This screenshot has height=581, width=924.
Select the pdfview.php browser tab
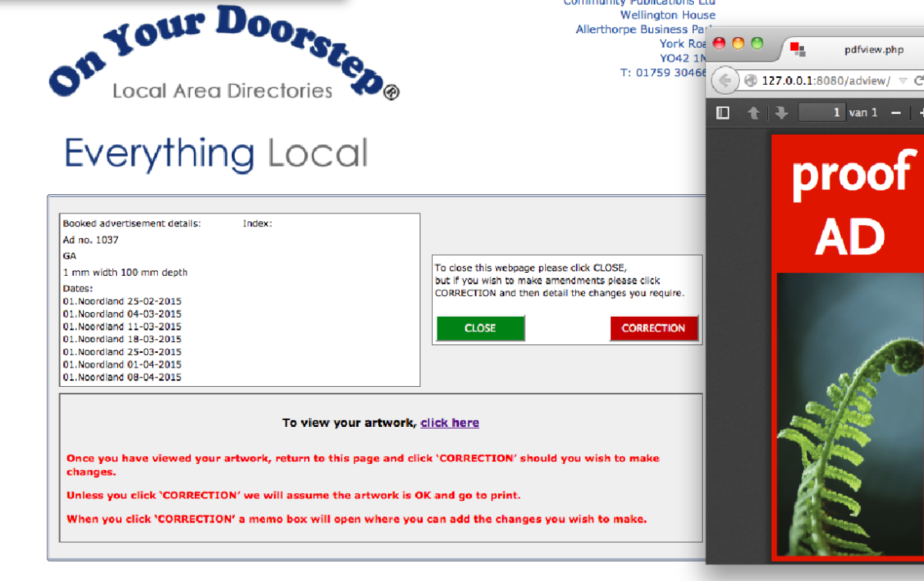[853, 50]
